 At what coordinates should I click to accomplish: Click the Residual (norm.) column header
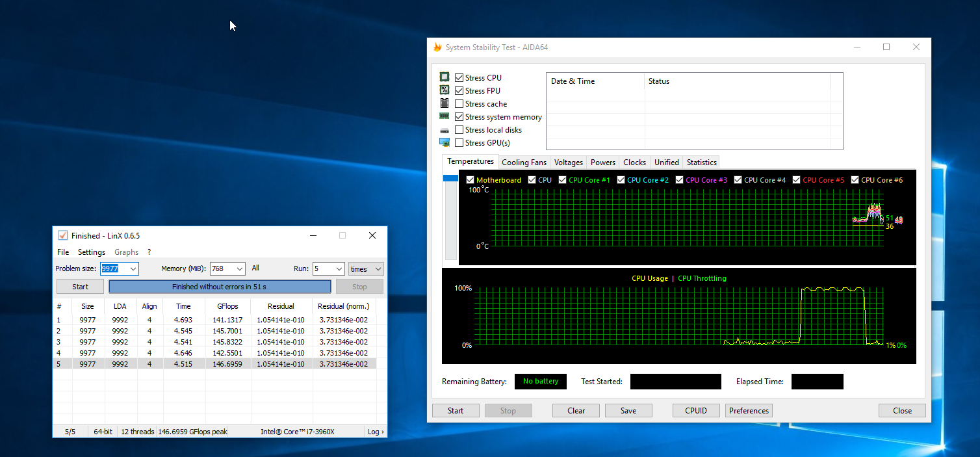[343, 306]
